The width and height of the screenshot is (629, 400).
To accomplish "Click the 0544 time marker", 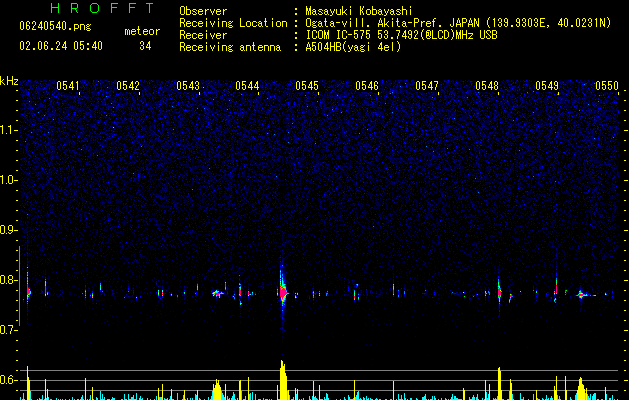I will pyautogui.click(x=247, y=86).
